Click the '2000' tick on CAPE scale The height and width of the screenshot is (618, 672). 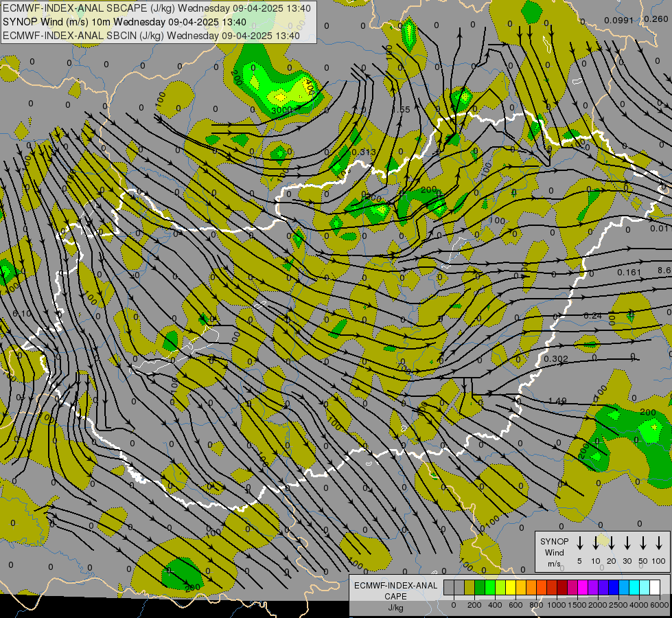[x=597, y=605]
